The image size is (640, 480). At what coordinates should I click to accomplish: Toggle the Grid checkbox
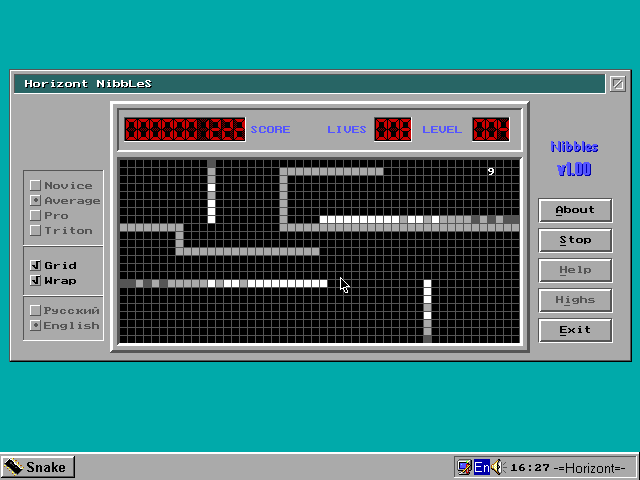click(x=36, y=266)
